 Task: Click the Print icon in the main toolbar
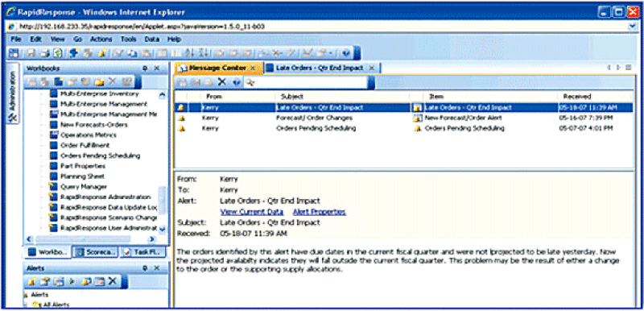coord(45,53)
